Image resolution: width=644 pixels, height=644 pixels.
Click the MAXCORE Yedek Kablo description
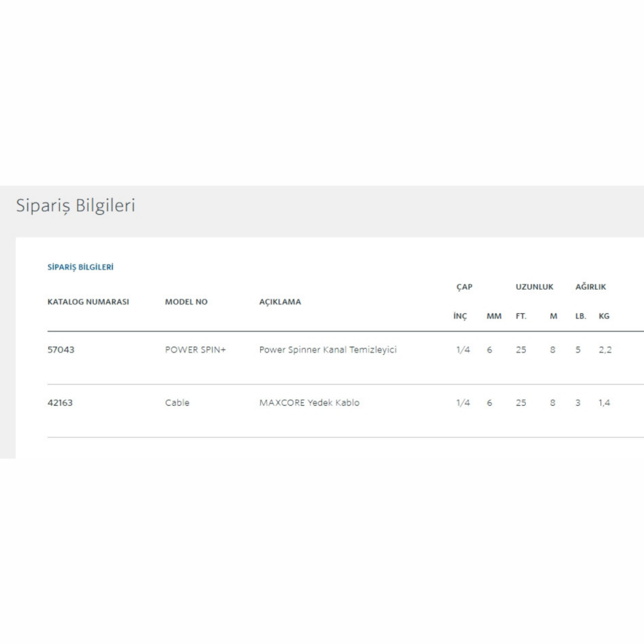[x=309, y=403]
